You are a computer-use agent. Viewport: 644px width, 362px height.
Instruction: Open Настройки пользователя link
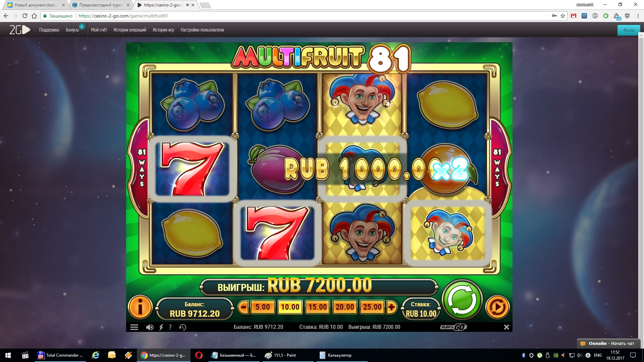pos(202,30)
